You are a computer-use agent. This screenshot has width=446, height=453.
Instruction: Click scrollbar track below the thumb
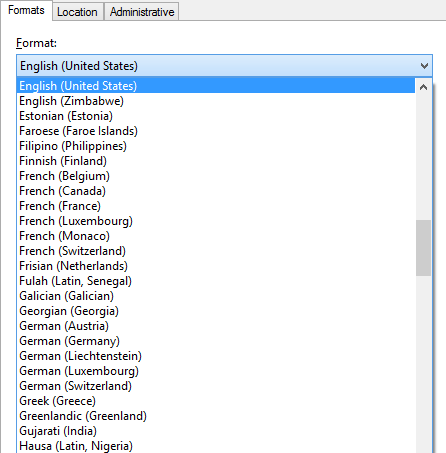click(x=423, y=364)
